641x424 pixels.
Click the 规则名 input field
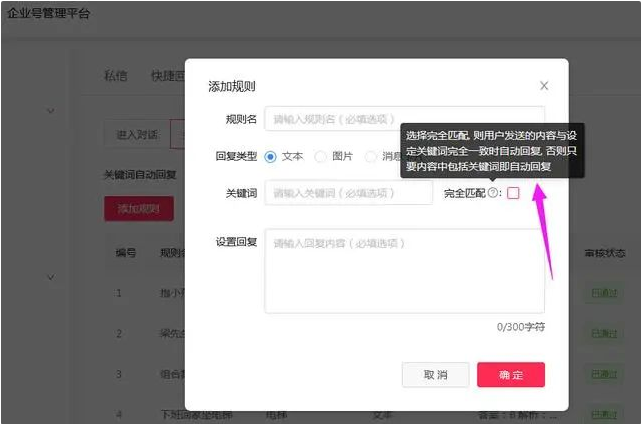click(404, 119)
